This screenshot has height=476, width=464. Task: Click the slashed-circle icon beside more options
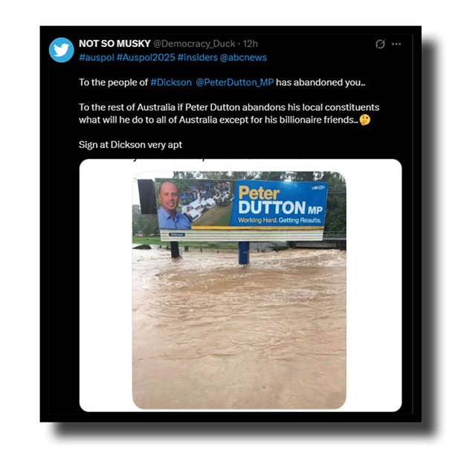click(x=380, y=45)
